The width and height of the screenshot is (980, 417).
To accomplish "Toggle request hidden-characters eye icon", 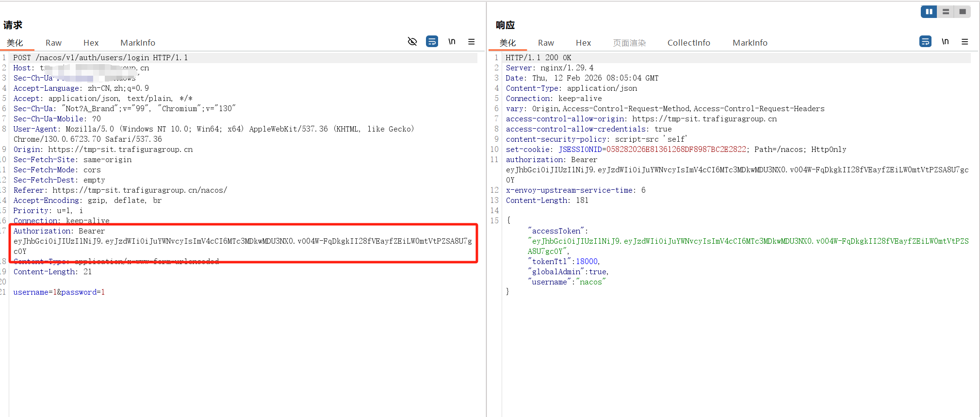I will pyautogui.click(x=412, y=42).
